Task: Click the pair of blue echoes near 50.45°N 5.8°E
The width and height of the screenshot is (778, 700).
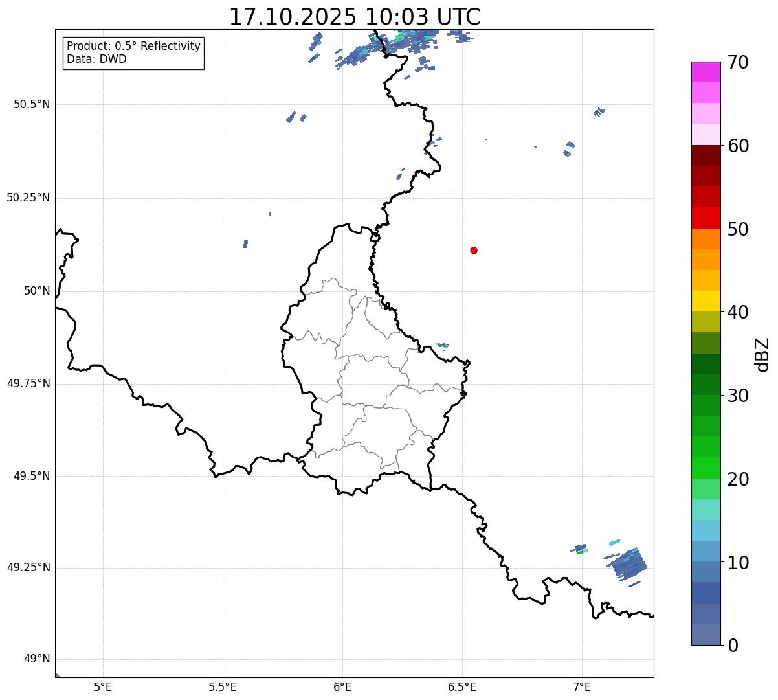Action: (296, 117)
